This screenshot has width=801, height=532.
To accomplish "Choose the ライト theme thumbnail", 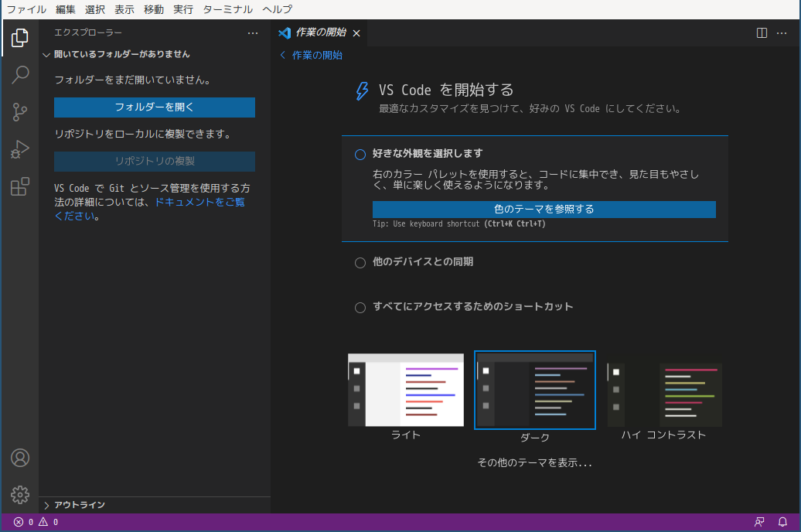I will coord(406,390).
